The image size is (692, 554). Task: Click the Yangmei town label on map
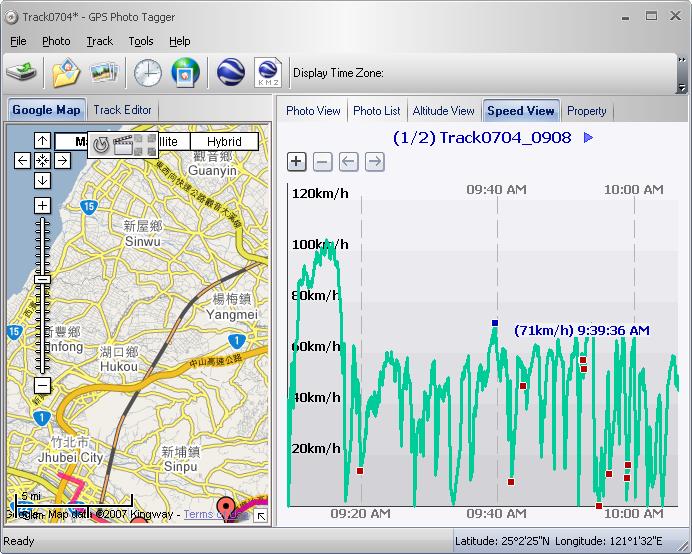pyautogui.click(x=232, y=315)
